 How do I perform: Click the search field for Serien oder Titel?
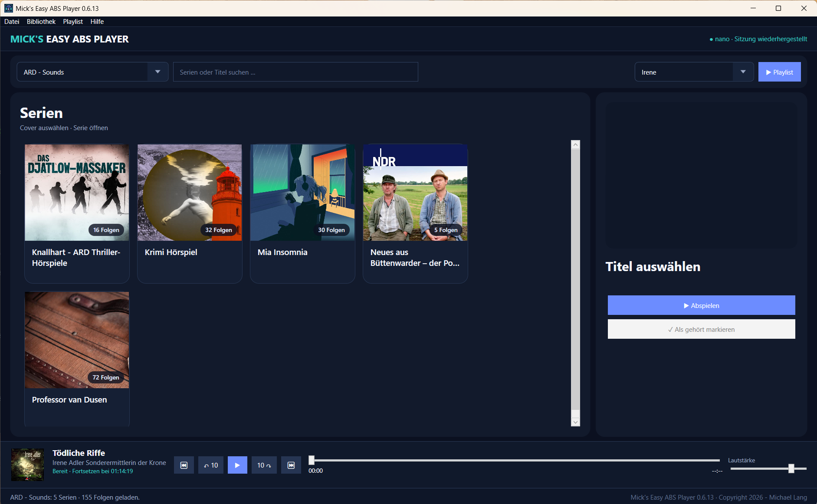coord(295,72)
